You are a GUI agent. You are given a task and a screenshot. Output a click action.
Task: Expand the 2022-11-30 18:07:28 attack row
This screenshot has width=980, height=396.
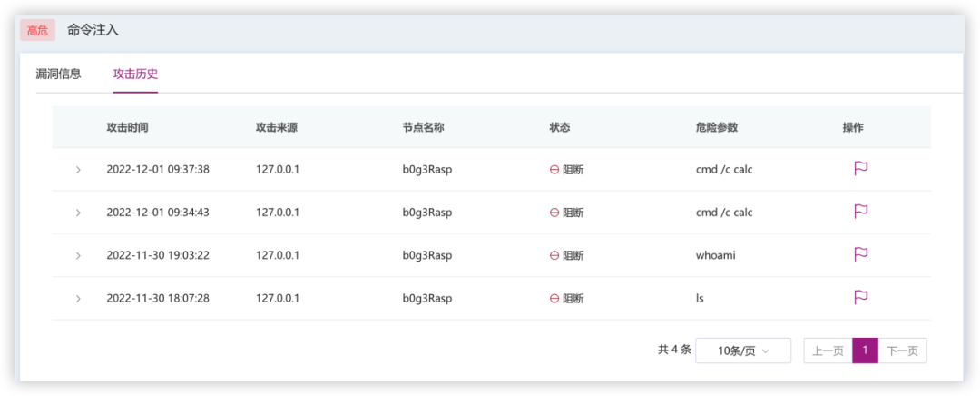(x=78, y=299)
